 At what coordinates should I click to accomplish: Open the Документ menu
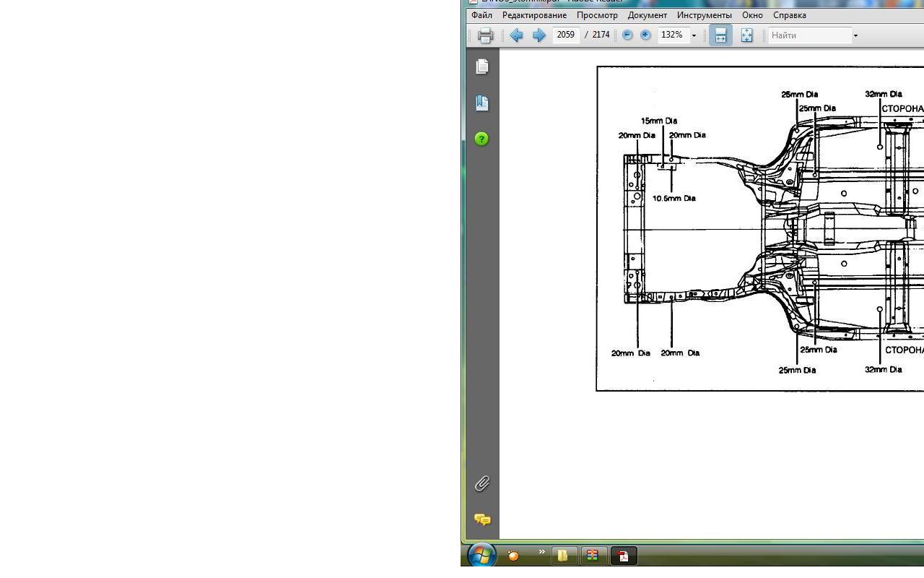pyautogui.click(x=648, y=15)
